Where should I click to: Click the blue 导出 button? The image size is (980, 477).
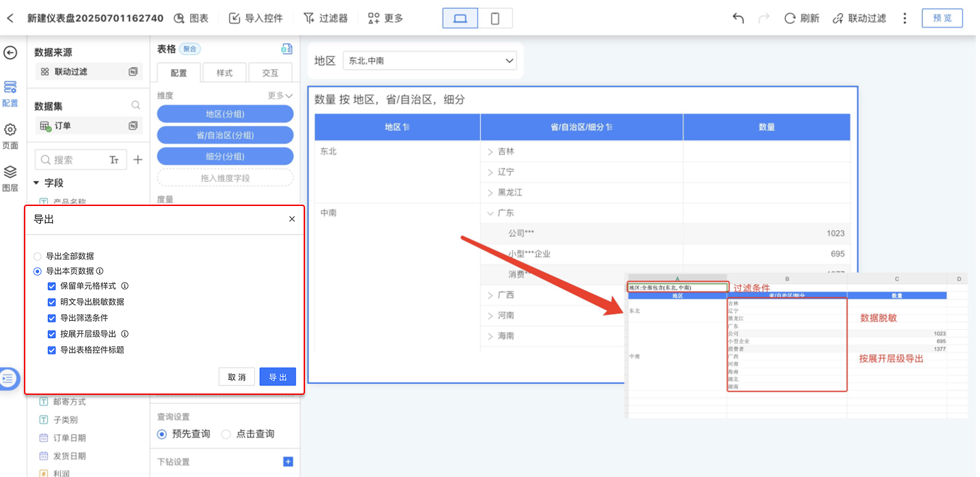click(278, 377)
